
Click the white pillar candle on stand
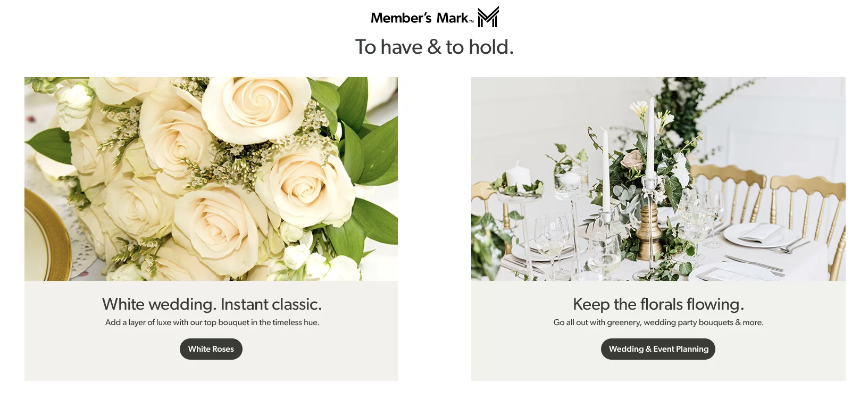coord(518,176)
